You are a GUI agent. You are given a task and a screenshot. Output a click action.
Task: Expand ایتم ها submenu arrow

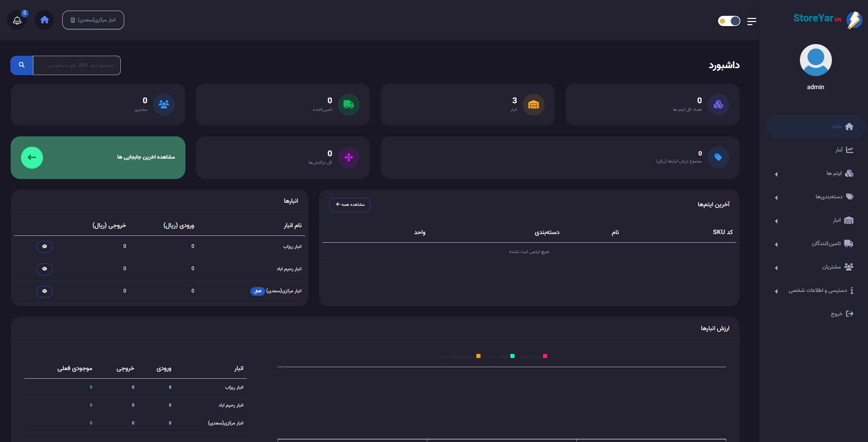pyautogui.click(x=776, y=174)
